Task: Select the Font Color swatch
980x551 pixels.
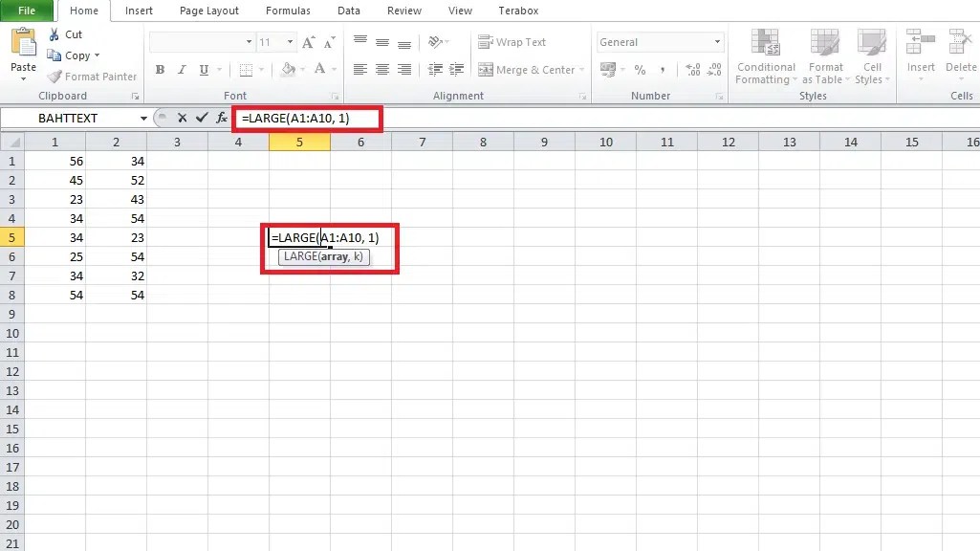Action: click(322, 69)
